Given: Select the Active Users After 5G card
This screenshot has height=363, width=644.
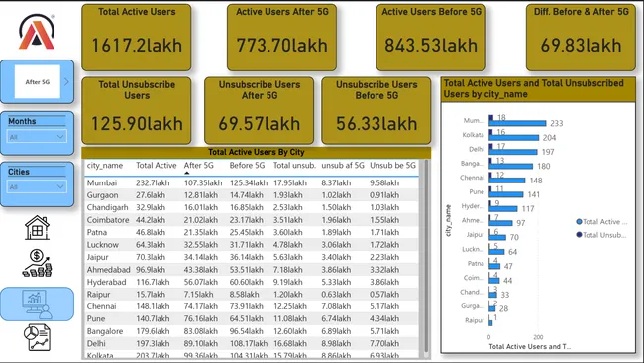Looking at the screenshot, I should (281, 38).
